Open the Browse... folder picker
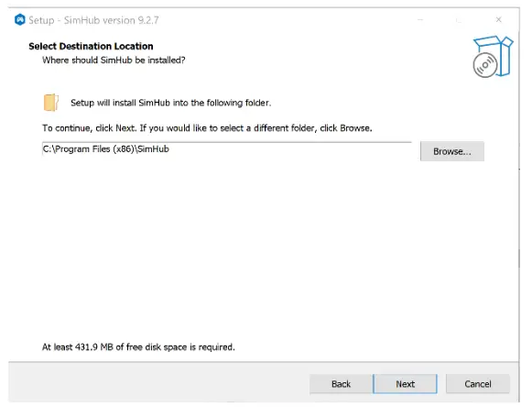The height and width of the screenshot is (418, 532). [x=452, y=151]
